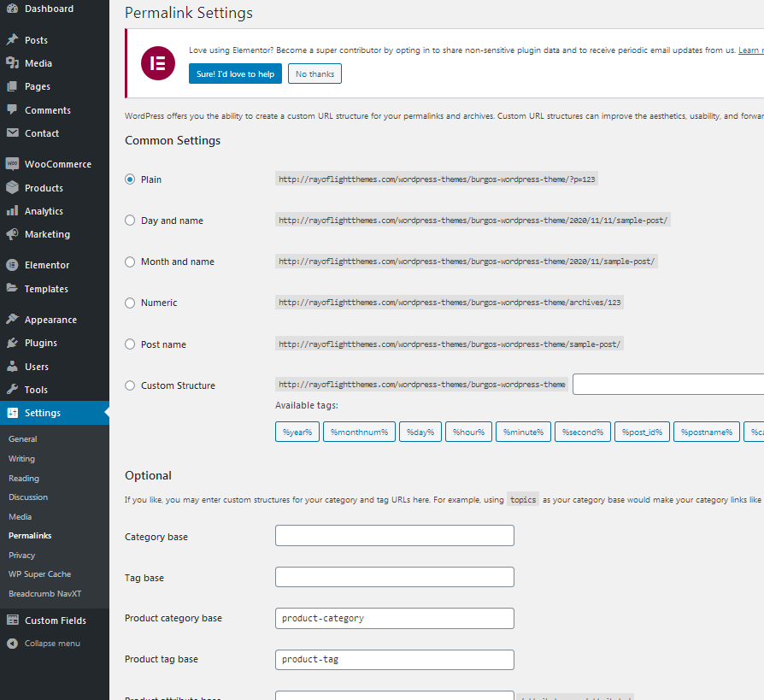Click "Sure! I'd love to help" button
764x700 pixels.
pos(235,74)
